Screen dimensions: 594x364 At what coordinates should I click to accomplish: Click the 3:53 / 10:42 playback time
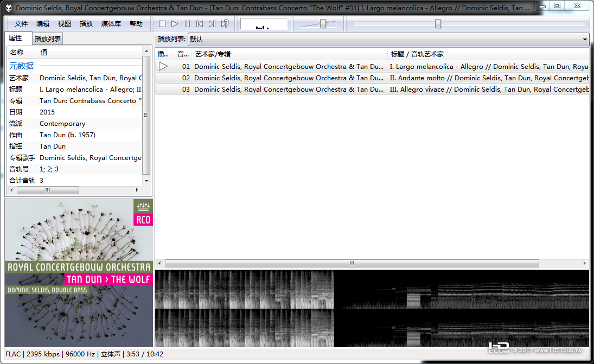(x=145, y=354)
